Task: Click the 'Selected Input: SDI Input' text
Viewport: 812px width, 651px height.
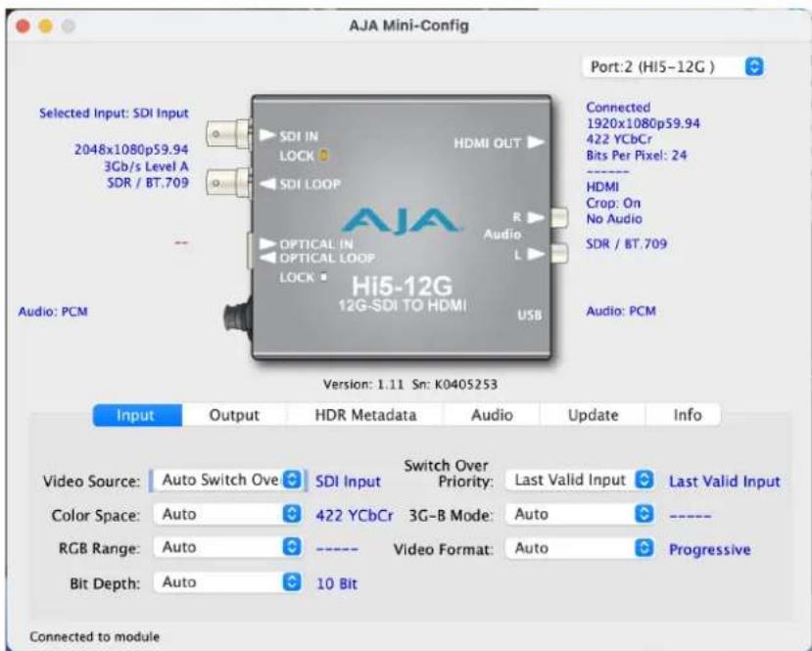Action: [114, 113]
